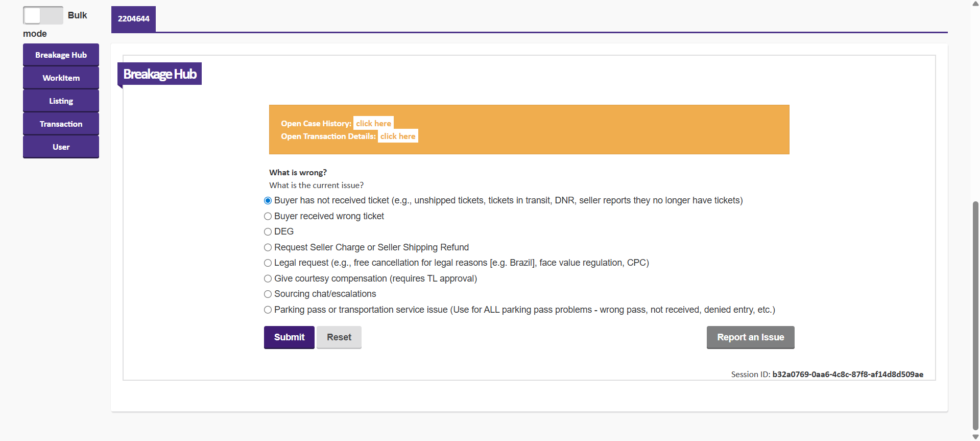Open Breakage Hub in the sidebar
The height and width of the screenshot is (441, 980).
(61, 55)
